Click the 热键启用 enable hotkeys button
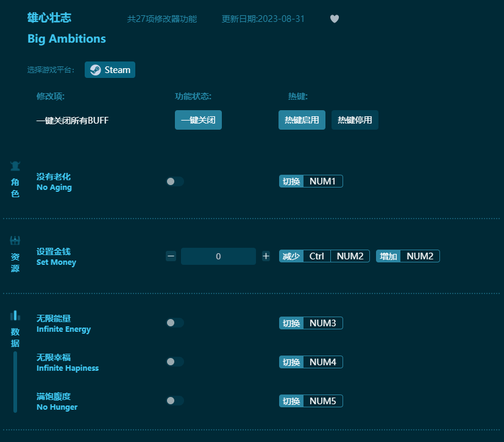The image size is (504, 442). 302,120
